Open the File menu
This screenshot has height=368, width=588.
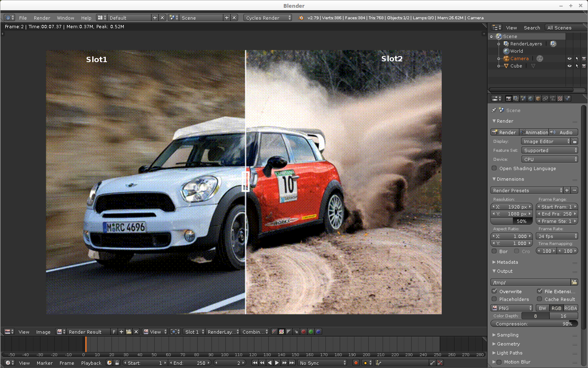pos(23,18)
